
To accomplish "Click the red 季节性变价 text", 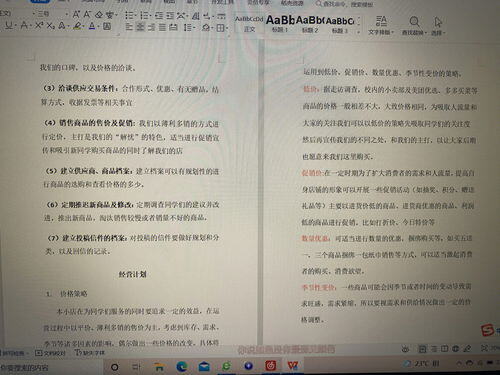I will [319, 287].
